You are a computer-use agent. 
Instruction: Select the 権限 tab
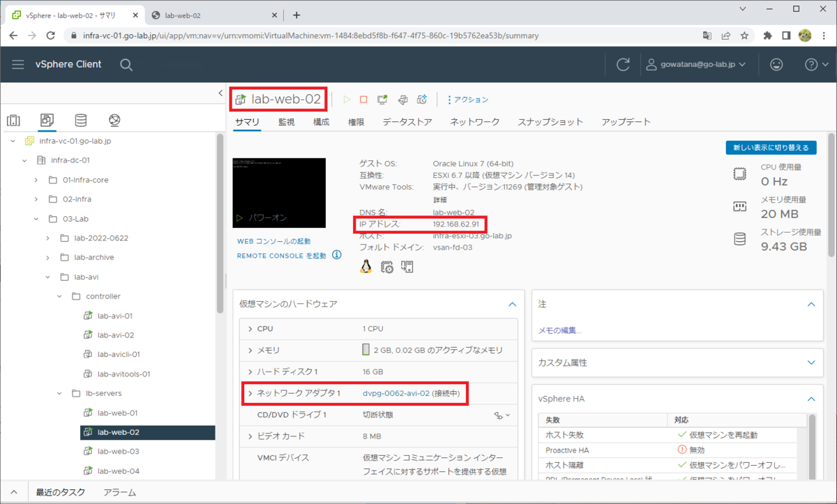tap(356, 122)
